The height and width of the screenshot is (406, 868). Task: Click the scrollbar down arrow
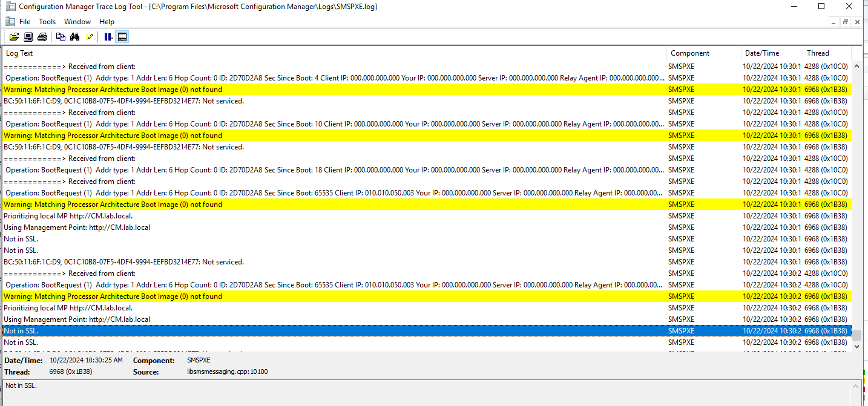tap(858, 346)
